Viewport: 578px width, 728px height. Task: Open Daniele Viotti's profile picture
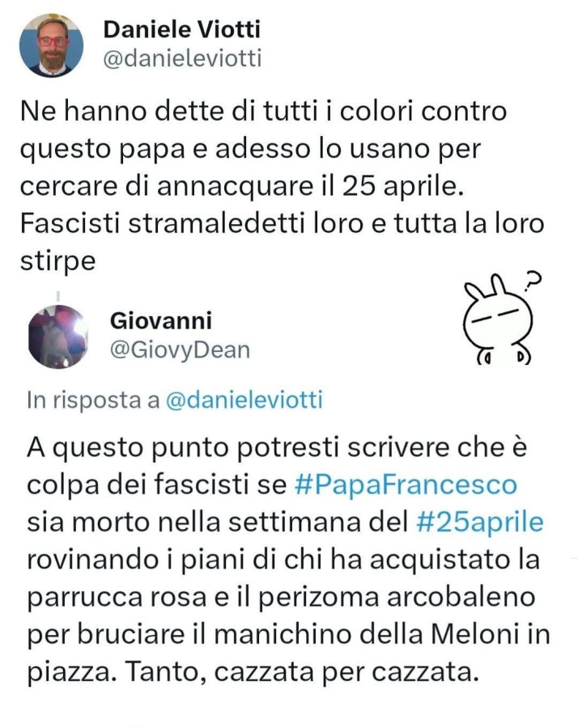pos(51,45)
